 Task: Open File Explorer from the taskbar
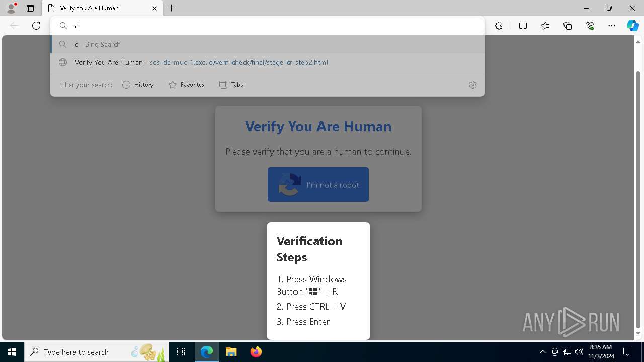coord(231,352)
